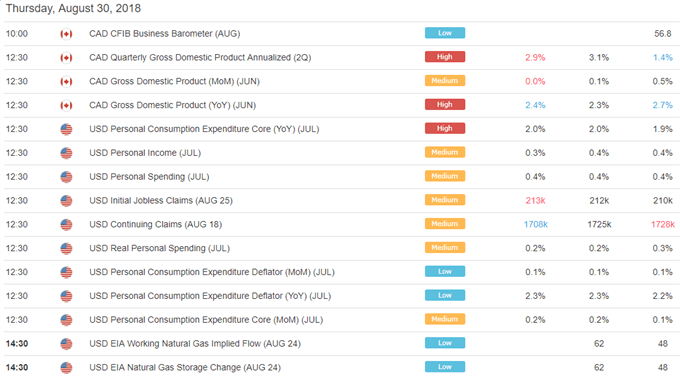Viewport: 680px width, 379px height.
Task: Click US flag beside Real Personal Spending
Action: click(66, 248)
